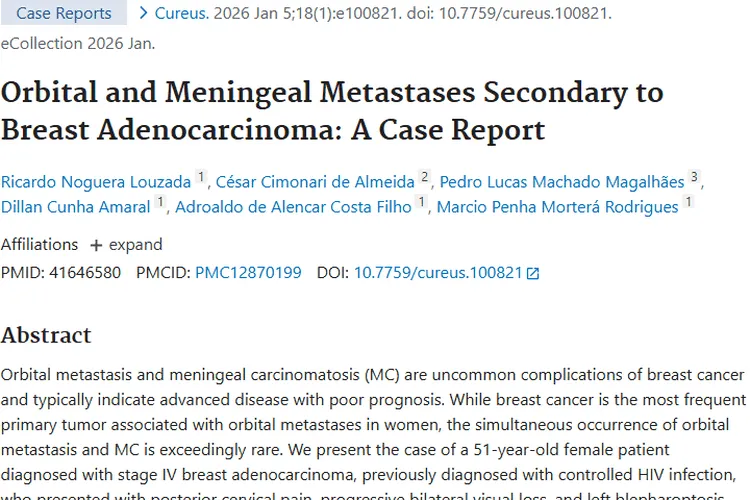
Task: Click affiliation superscript 1 after Louzada
Action: (200, 177)
